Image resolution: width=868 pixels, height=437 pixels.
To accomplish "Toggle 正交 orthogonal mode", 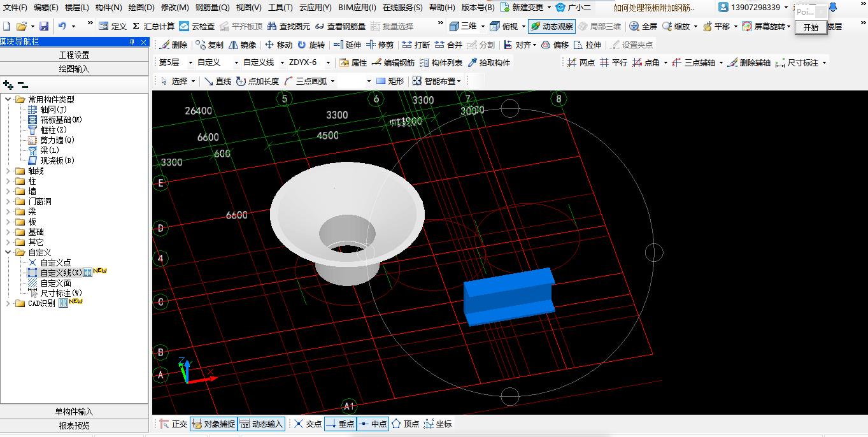I will pyautogui.click(x=173, y=424).
